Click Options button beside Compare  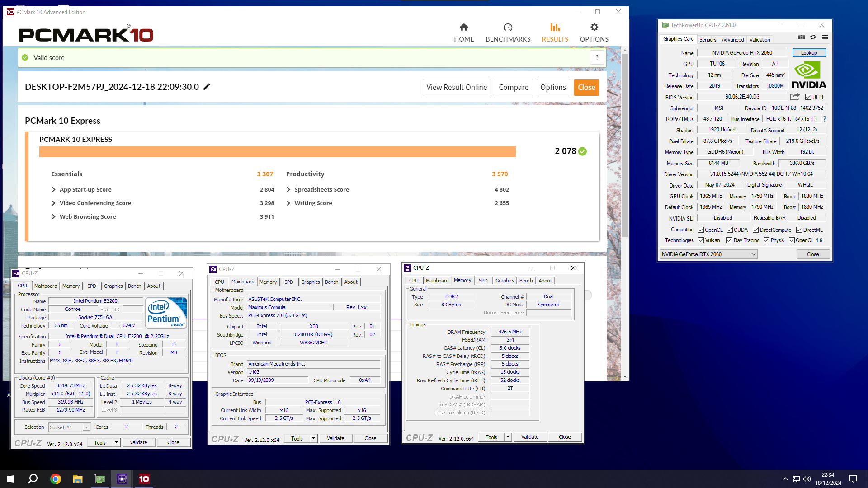pyautogui.click(x=553, y=87)
